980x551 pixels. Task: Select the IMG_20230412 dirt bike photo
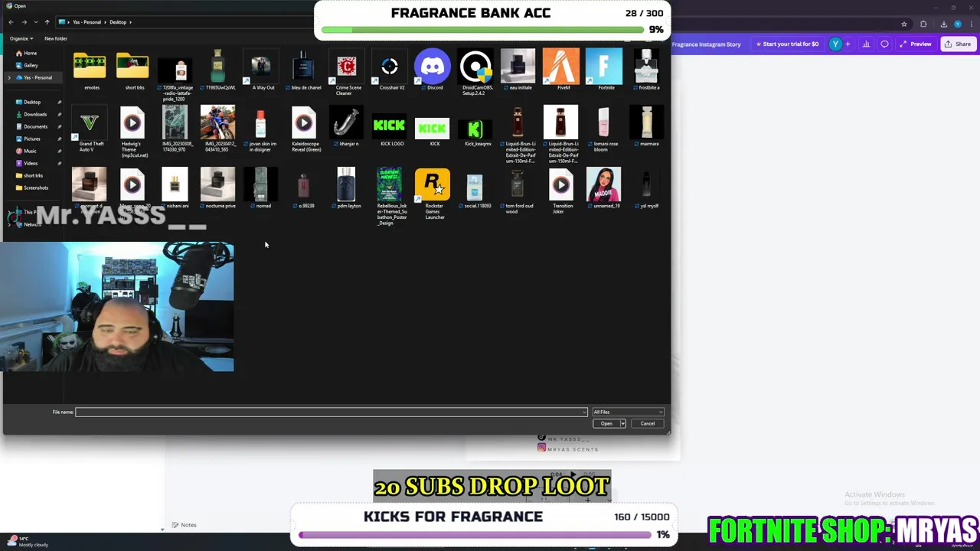point(219,130)
